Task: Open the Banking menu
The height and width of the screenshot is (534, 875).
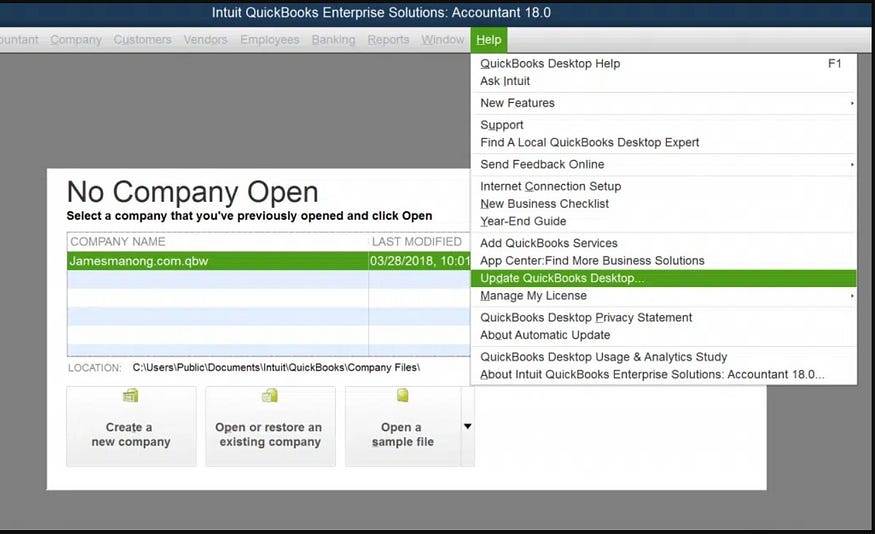Action: [x=333, y=40]
